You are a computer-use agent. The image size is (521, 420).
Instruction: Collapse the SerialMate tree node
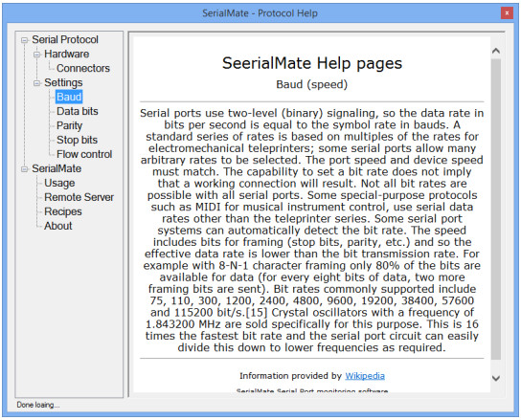[24, 169]
